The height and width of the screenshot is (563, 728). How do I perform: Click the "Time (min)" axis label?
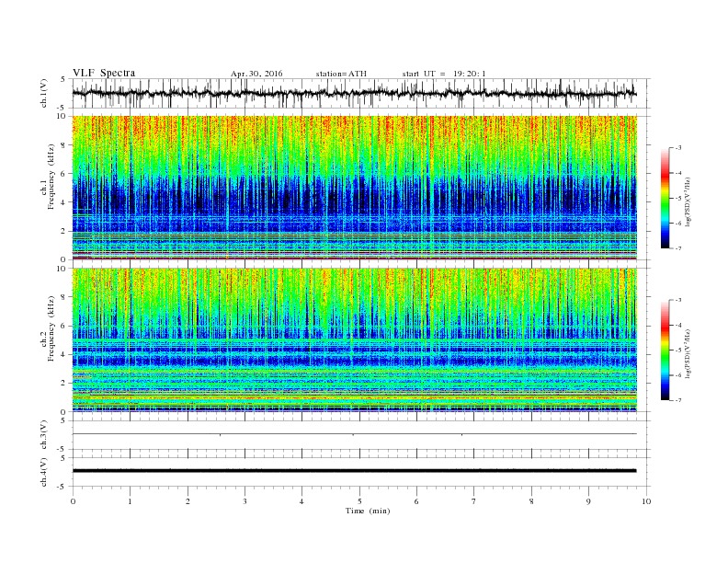[x=368, y=511]
